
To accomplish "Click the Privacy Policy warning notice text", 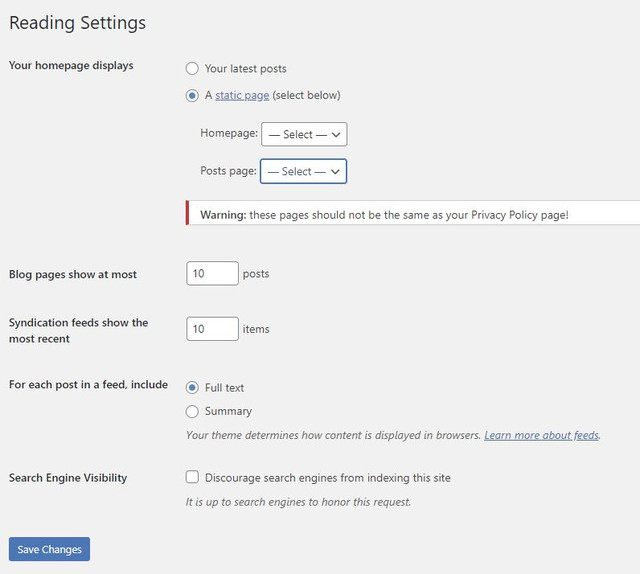I will [x=384, y=215].
